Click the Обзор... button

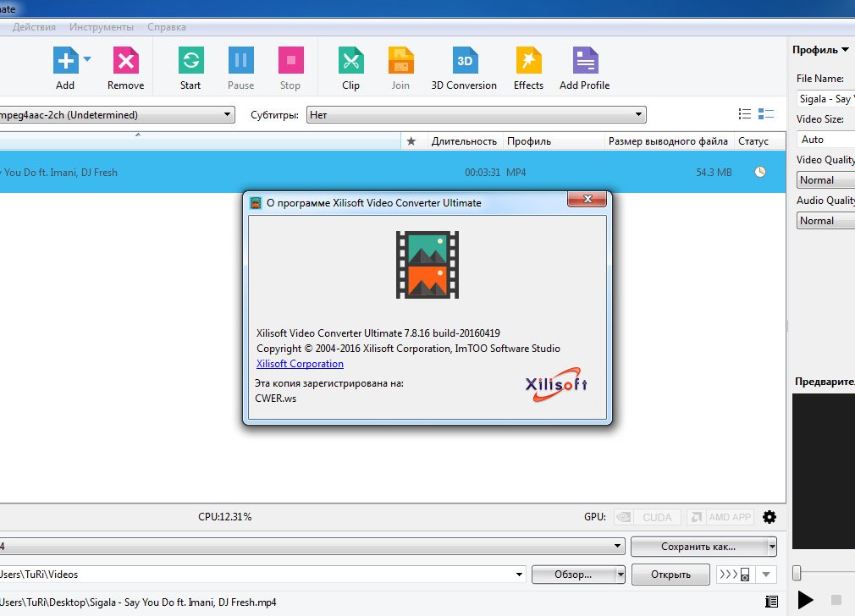point(573,574)
